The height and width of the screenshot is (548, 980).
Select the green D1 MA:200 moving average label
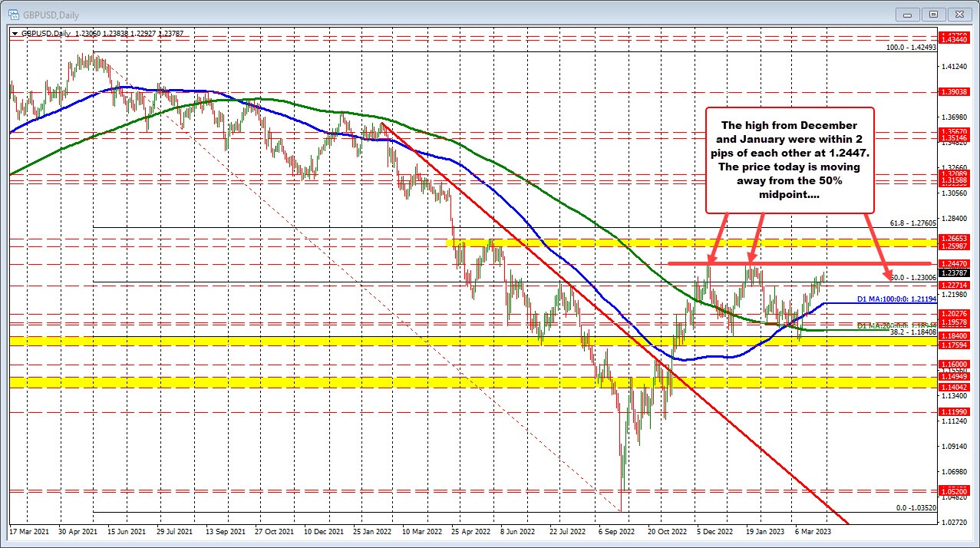pyautogui.click(x=895, y=325)
